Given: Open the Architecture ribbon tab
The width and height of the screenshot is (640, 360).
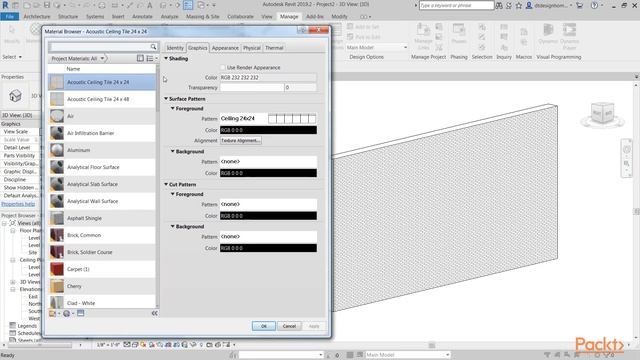Looking at the screenshot, I should pyautogui.click(x=37, y=17).
